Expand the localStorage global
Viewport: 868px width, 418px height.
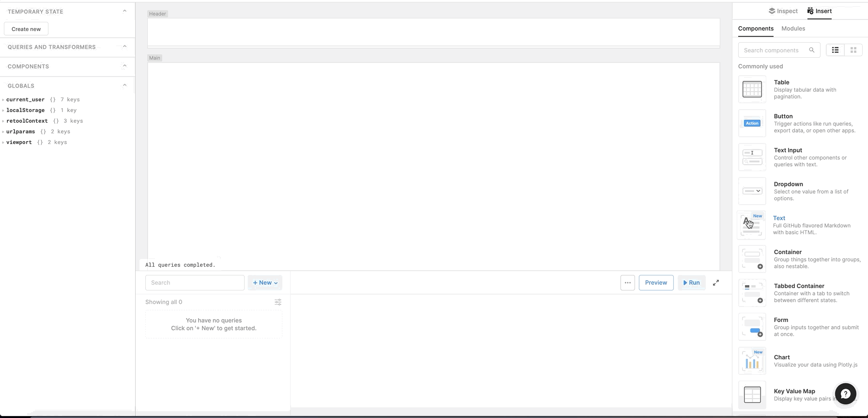pos(3,110)
